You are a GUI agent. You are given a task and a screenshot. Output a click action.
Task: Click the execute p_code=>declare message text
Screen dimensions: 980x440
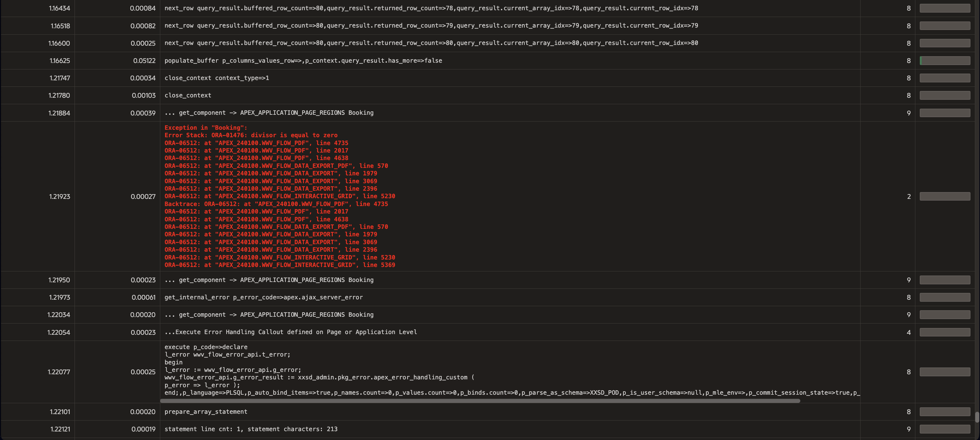[206, 347]
